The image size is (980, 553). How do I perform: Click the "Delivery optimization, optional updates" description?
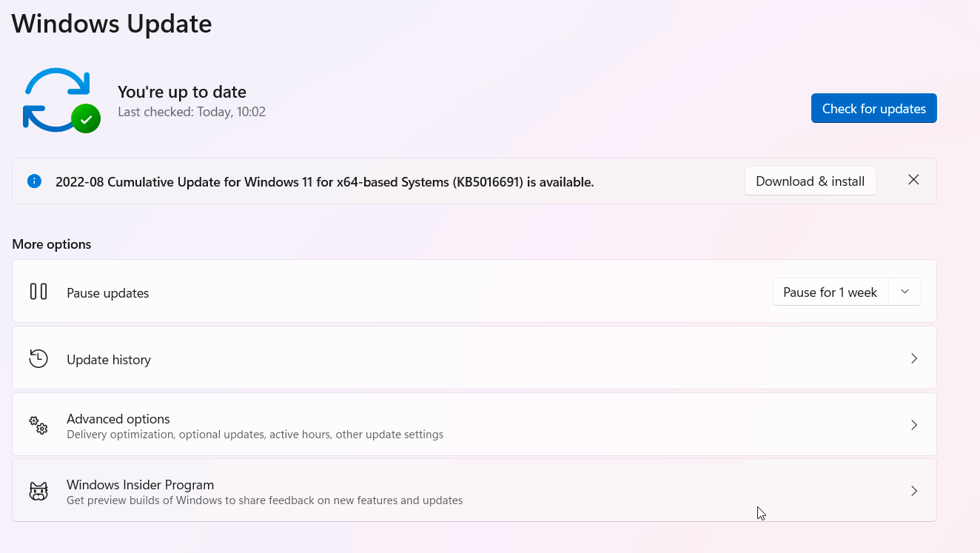pyautogui.click(x=255, y=435)
